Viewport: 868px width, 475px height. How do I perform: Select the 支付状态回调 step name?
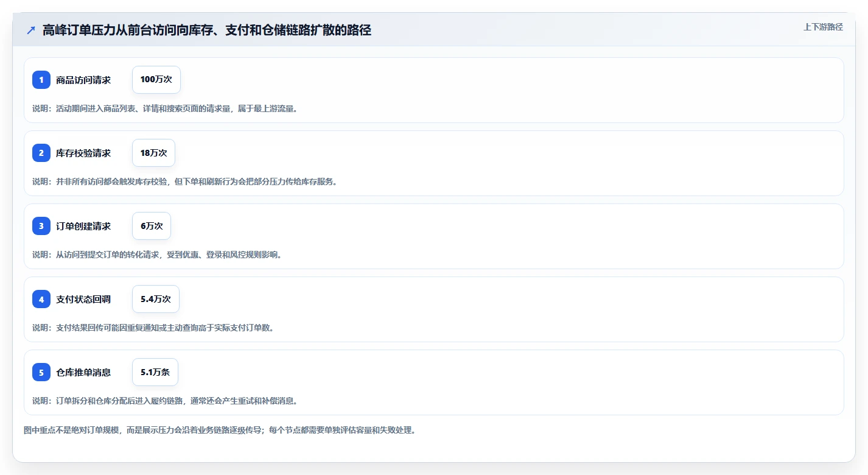83,299
